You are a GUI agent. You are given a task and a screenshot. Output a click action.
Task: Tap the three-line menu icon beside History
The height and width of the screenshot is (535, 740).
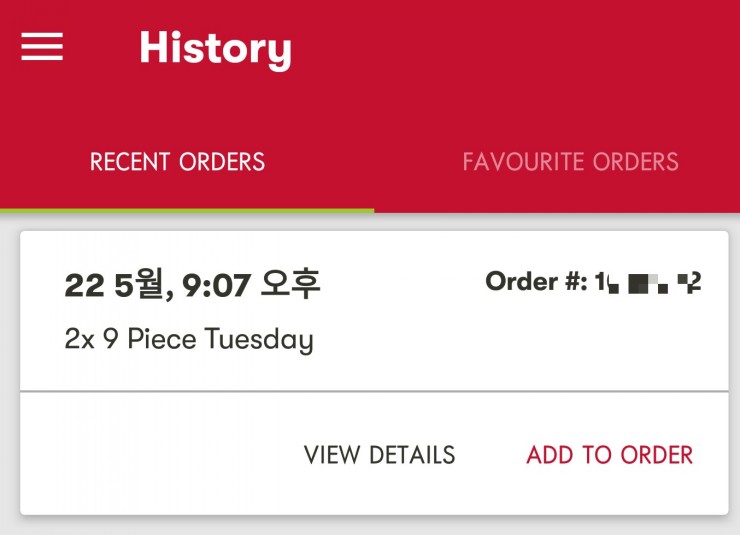42,47
